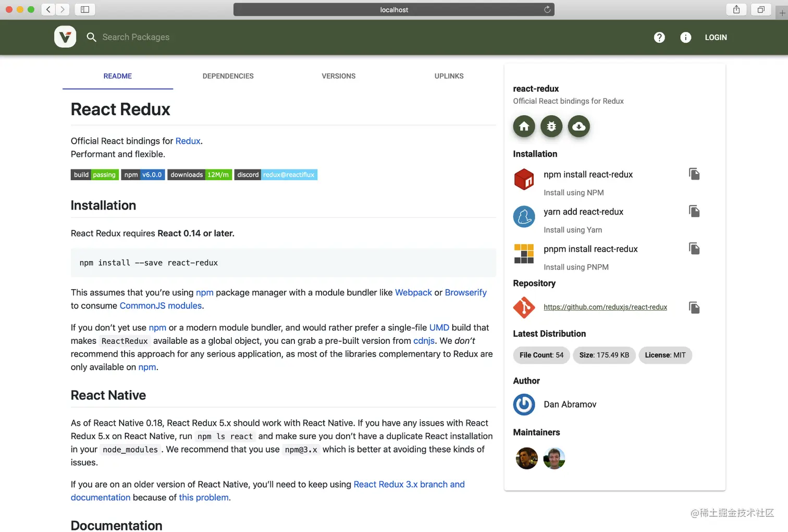Show the Safari tab overview
This screenshot has height=532, width=788.
[x=761, y=9]
